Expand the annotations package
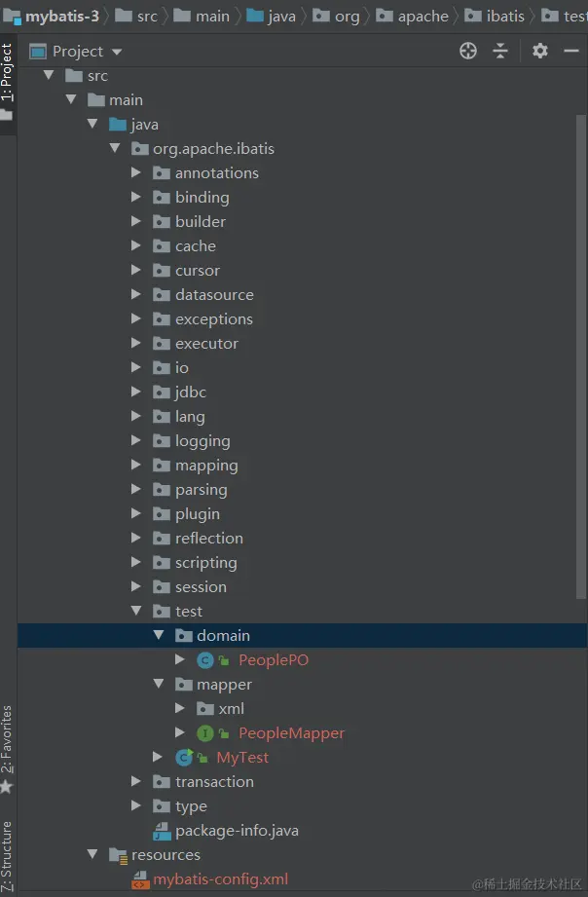Image resolution: width=588 pixels, height=897 pixels. tap(137, 173)
